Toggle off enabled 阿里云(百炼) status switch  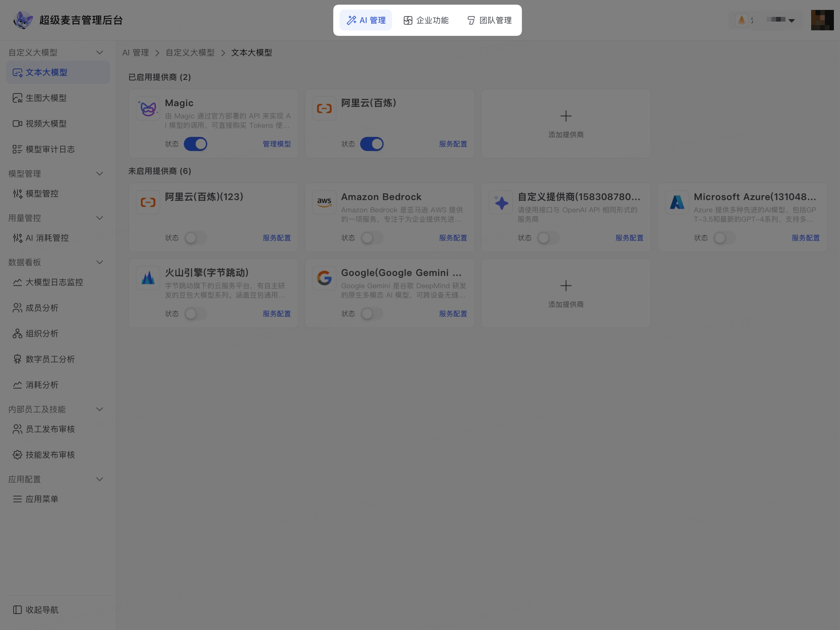pyautogui.click(x=372, y=144)
